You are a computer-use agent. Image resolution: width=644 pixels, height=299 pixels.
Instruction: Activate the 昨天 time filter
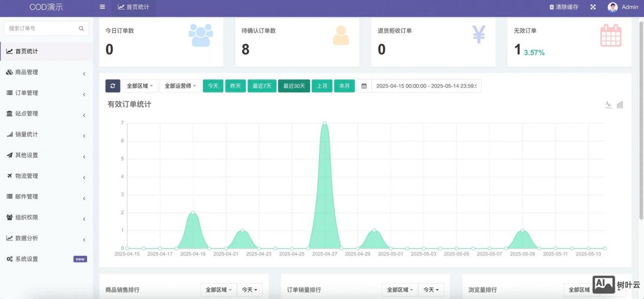[x=235, y=86]
